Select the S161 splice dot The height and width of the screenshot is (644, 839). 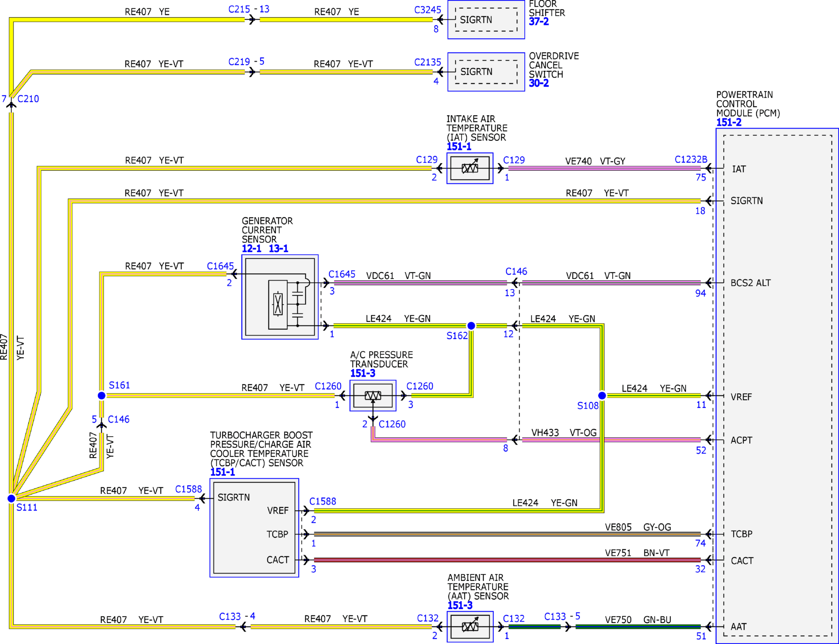click(x=102, y=396)
